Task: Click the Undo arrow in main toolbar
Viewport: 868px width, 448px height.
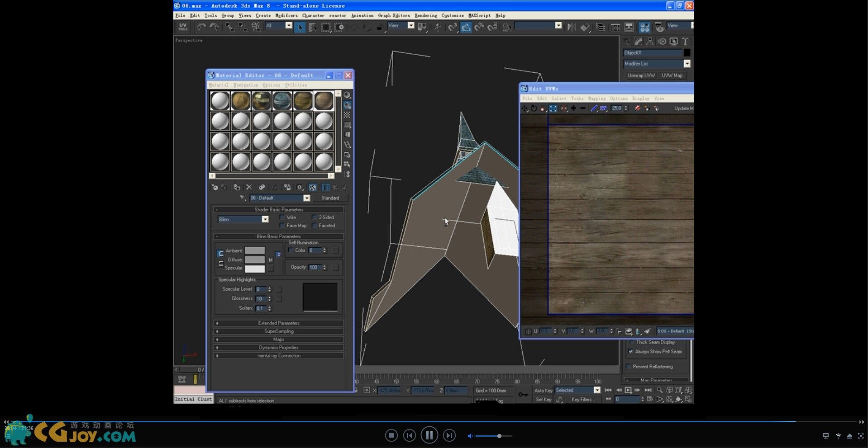Action: click(201, 27)
